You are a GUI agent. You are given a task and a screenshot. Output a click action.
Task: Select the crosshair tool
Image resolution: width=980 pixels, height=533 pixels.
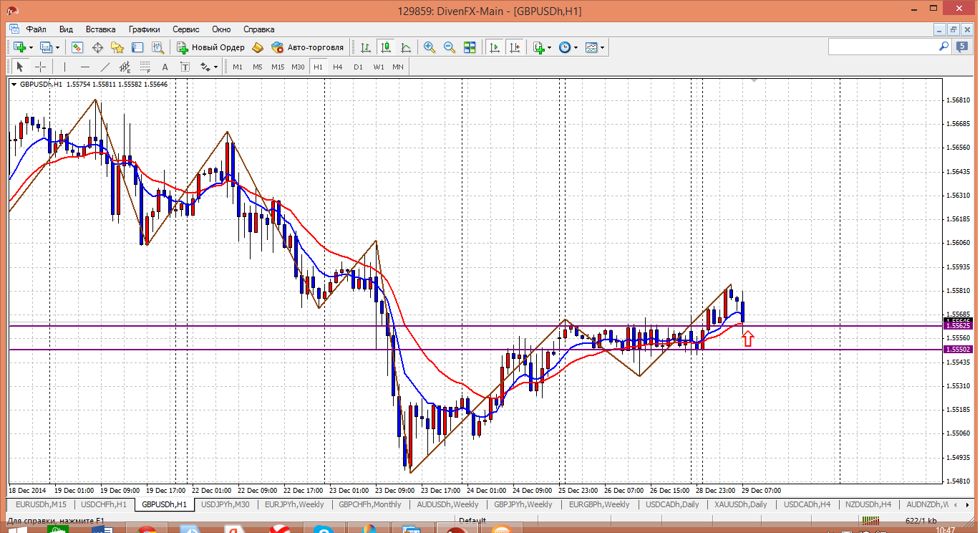[x=41, y=67]
